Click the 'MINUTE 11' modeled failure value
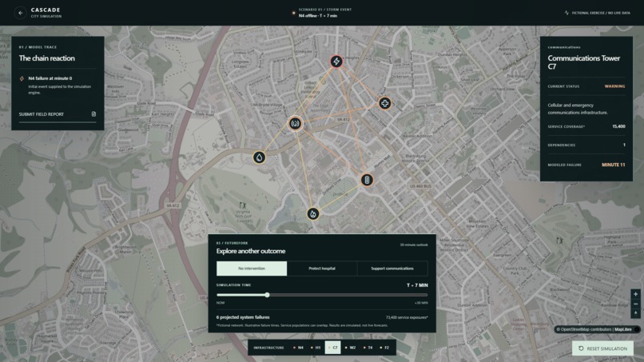 tap(613, 165)
